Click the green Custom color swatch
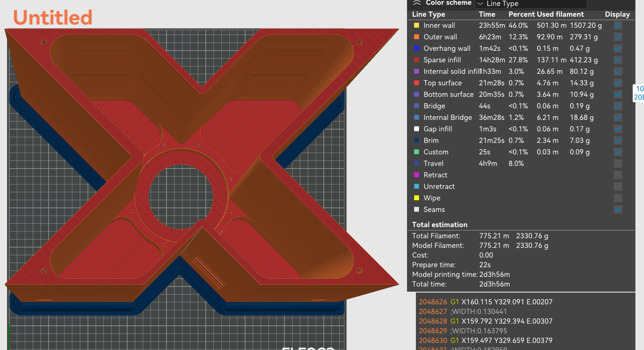The image size is (644, 350). coord(417,152)
